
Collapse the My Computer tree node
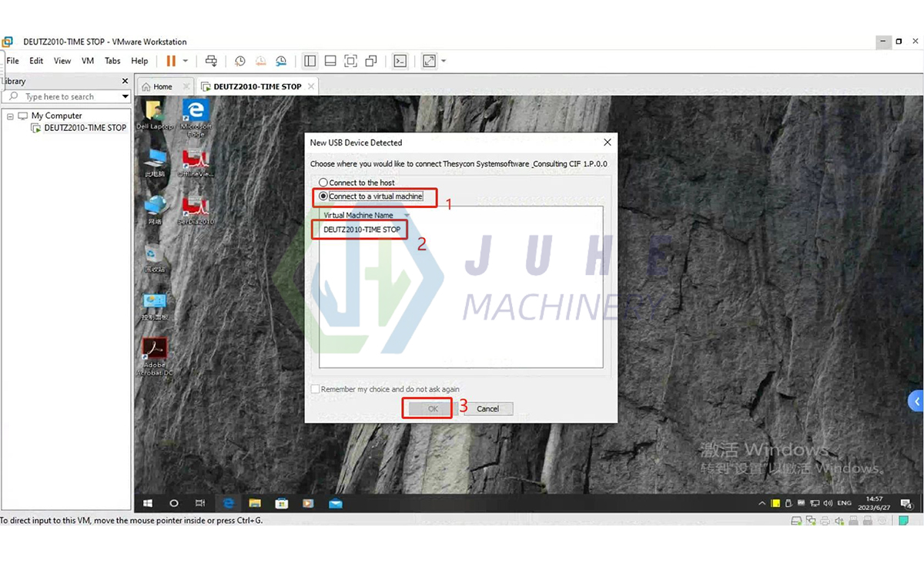click(x=11, y=115)
